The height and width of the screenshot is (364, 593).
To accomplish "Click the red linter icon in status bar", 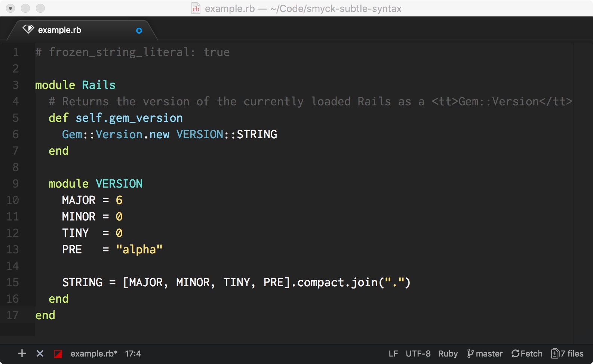I will click(x=58, y=354).
